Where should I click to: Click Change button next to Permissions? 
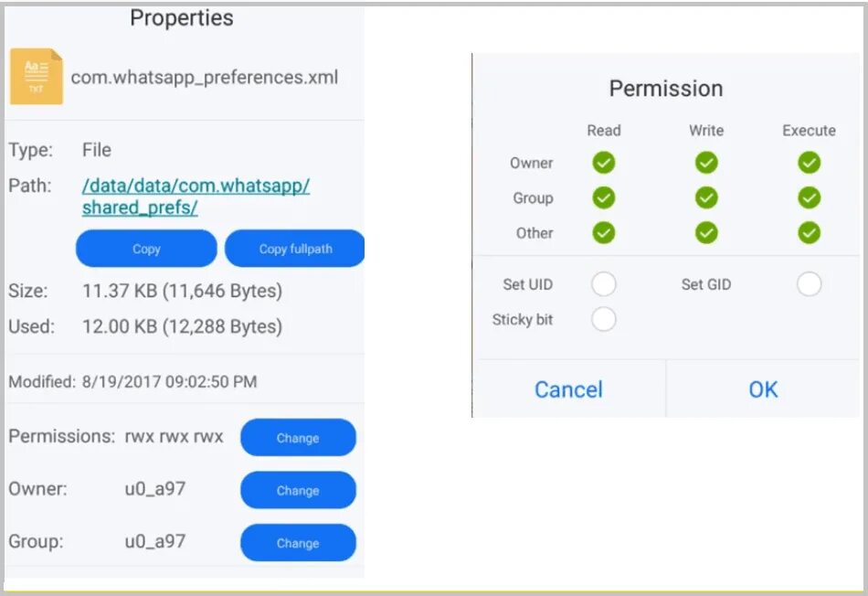pyautogui.click(x=298, y=438)
